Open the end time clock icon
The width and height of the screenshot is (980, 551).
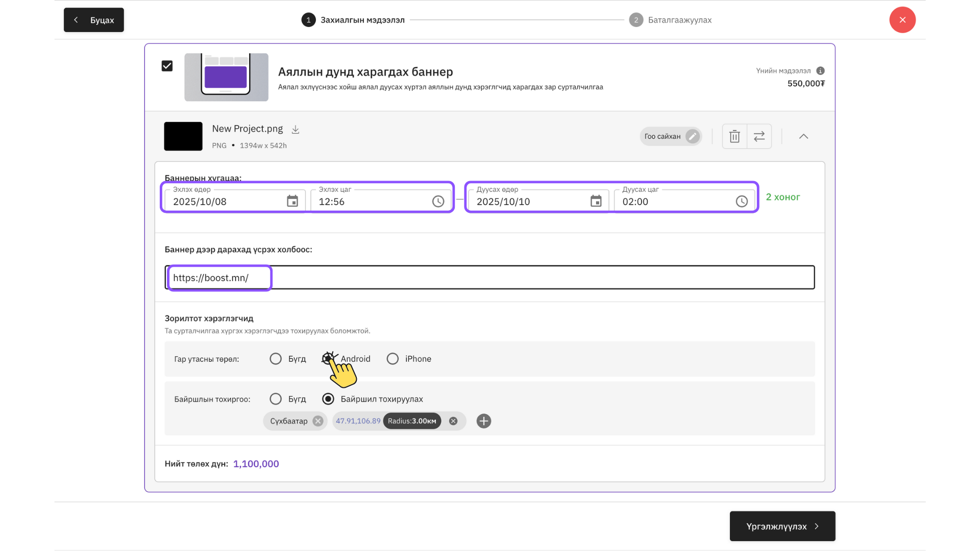[x=741, y=202]
